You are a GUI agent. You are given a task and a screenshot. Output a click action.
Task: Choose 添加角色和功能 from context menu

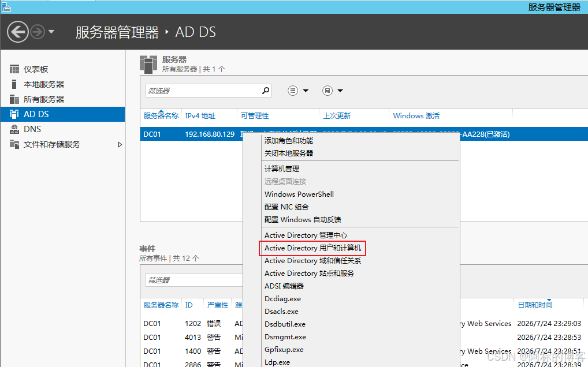(289, 140)
